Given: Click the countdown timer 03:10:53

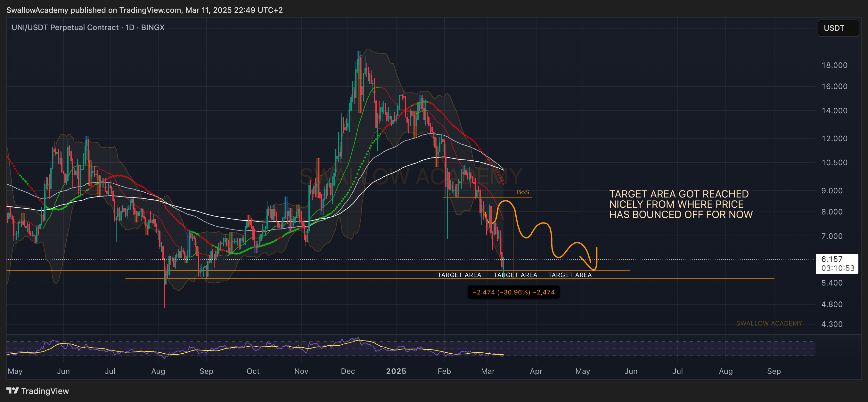Looking at the screenshot, I should point(838,268).
